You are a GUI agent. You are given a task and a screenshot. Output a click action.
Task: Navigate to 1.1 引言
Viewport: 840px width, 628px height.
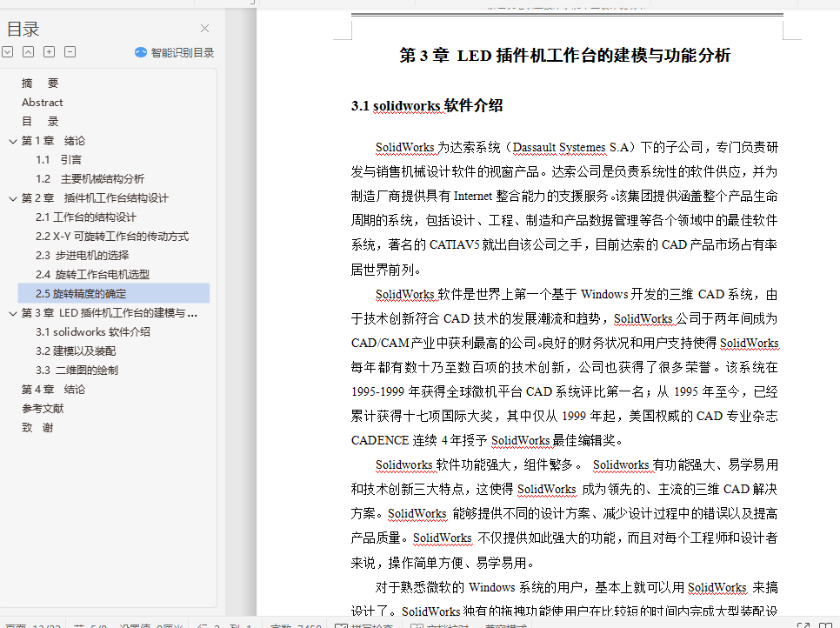point(58,160)
